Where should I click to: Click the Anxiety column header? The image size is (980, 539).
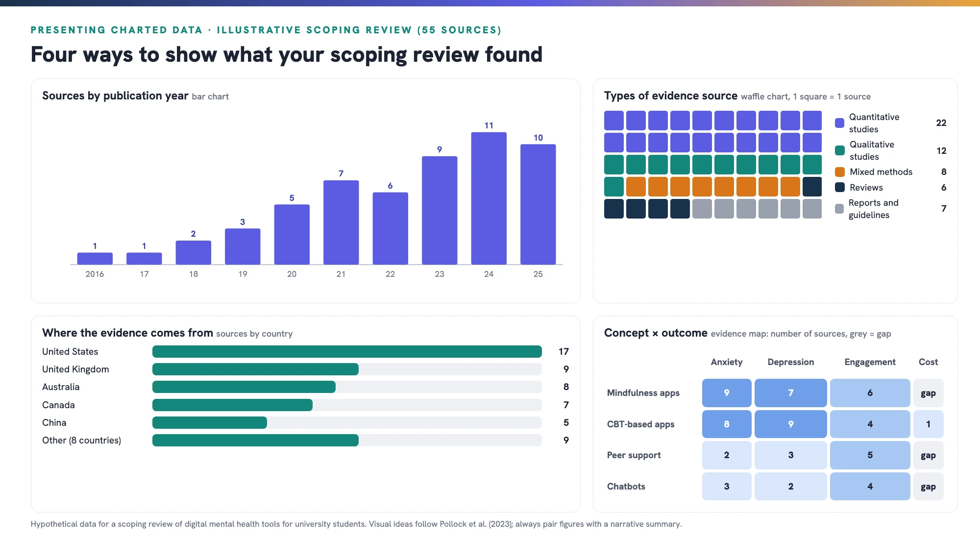coord(727,362)
